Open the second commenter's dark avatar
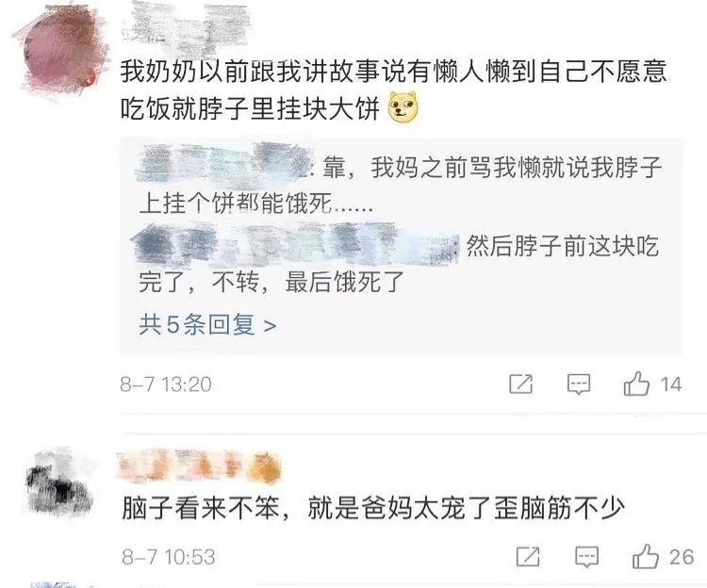Viewport: 707px width, 588px height. coord(60,485)
